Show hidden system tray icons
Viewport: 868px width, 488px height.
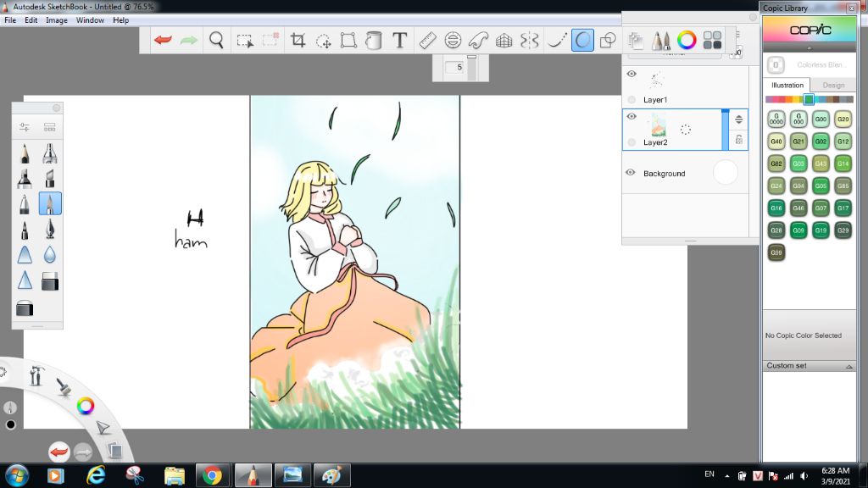pos(726,476)
